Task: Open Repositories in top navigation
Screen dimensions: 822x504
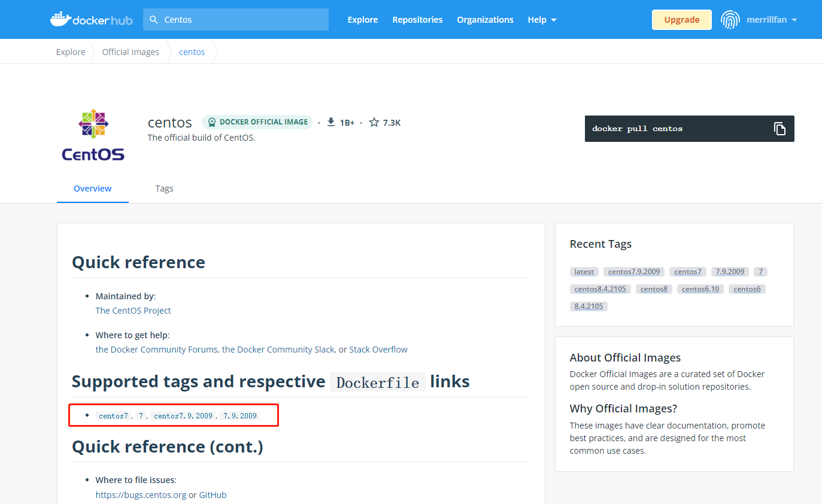Action: click(x=417, y=20)
